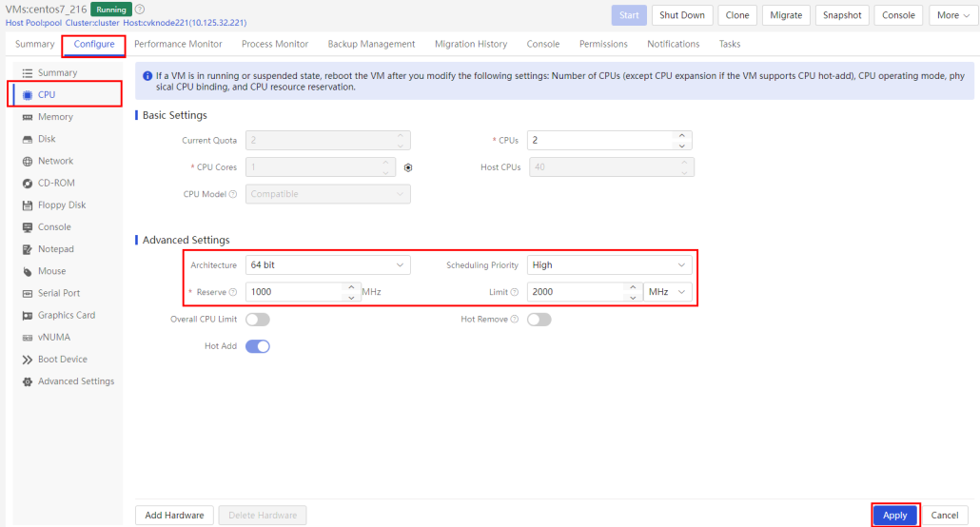Click the Snapshot button
The height and width of the screenshot is (527, 980).
[842, 15]
